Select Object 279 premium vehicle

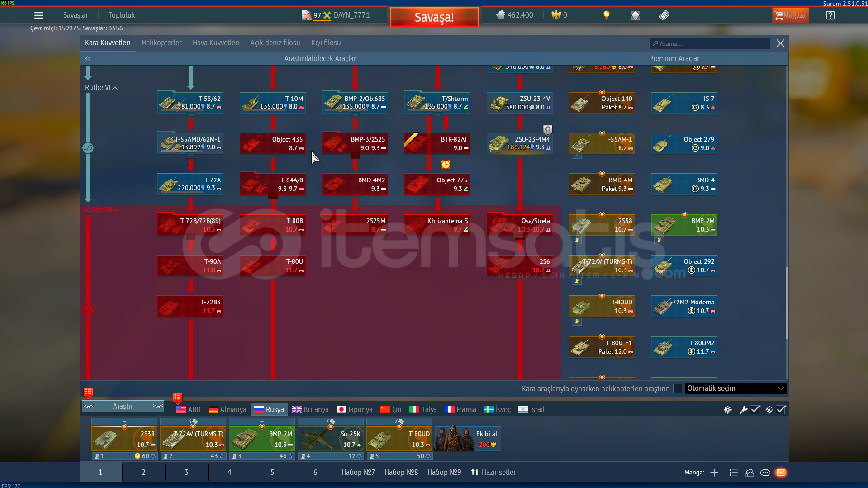pos(684,144)
